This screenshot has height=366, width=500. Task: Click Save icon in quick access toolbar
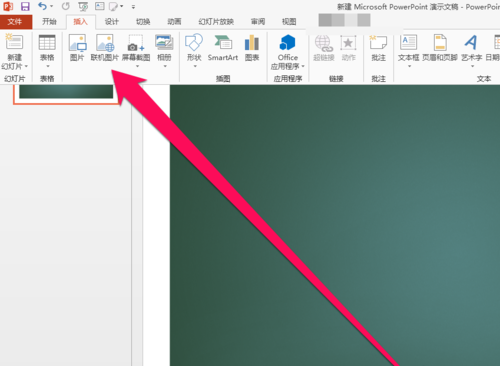[x=25, y=6]
